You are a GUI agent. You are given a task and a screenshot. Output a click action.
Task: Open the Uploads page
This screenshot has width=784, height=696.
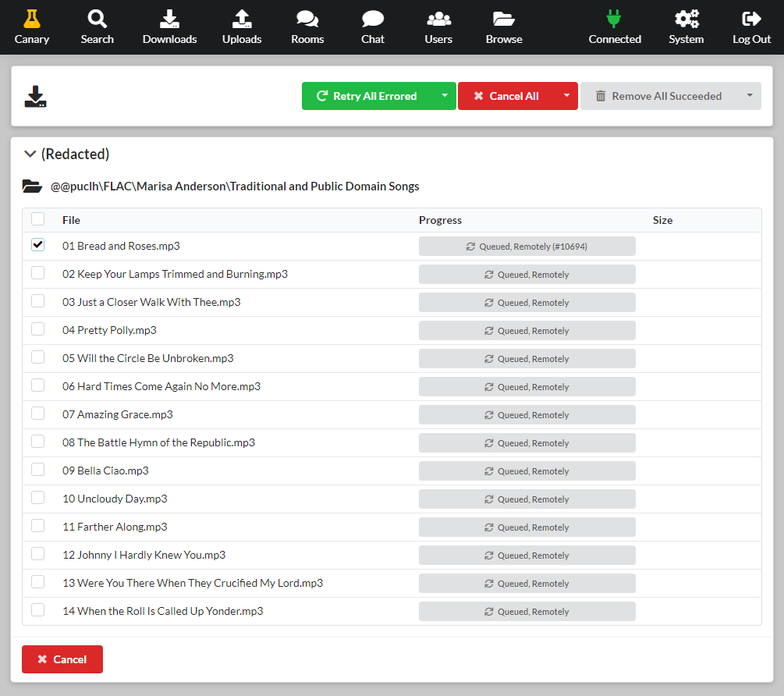pos(242,27)
